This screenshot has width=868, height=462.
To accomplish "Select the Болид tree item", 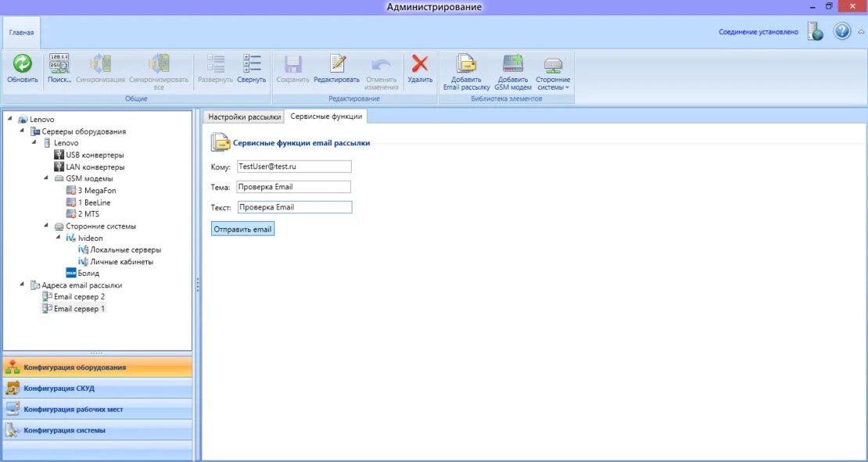I will (88, 274).
